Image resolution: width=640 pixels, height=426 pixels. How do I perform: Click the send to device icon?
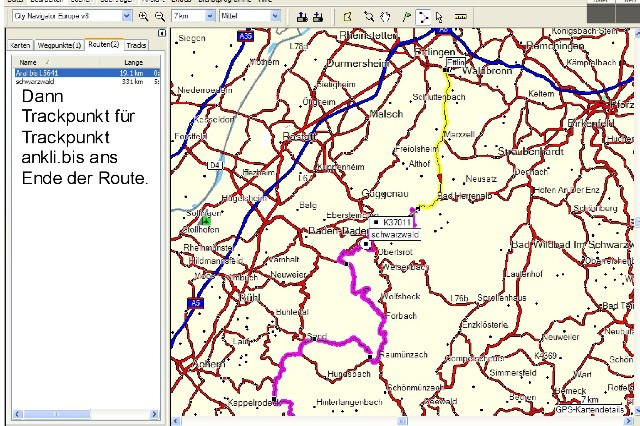[300, 17]
